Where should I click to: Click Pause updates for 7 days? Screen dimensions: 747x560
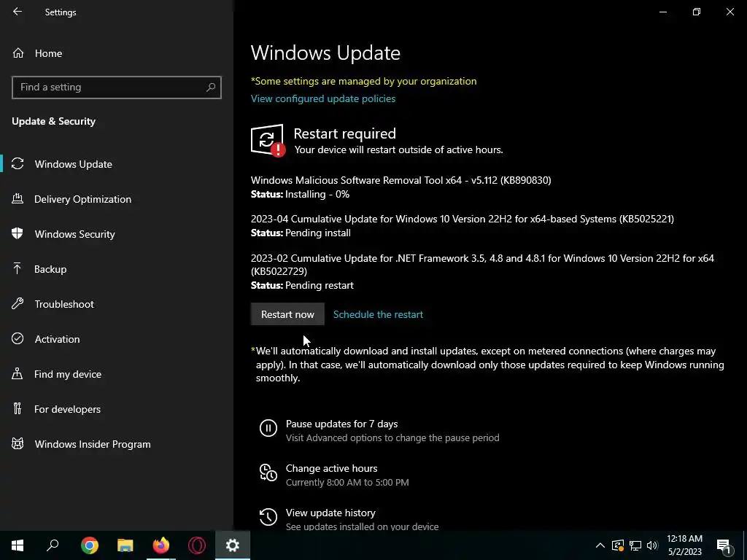379,430
